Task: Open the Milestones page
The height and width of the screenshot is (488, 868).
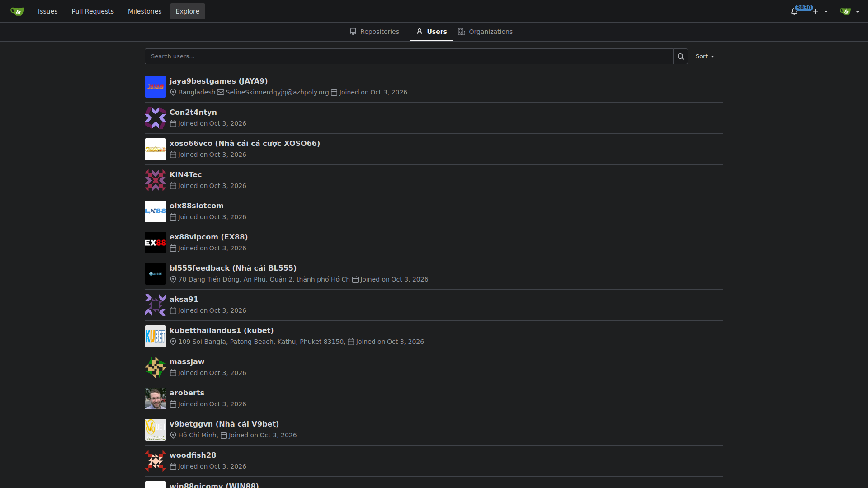Action: 145,11
